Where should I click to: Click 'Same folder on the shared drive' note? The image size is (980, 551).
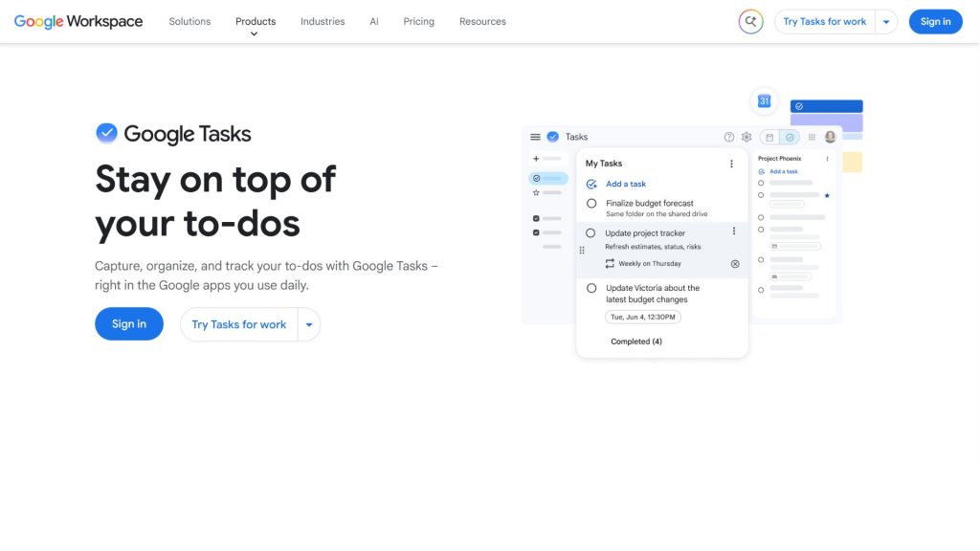pos(657,213)
